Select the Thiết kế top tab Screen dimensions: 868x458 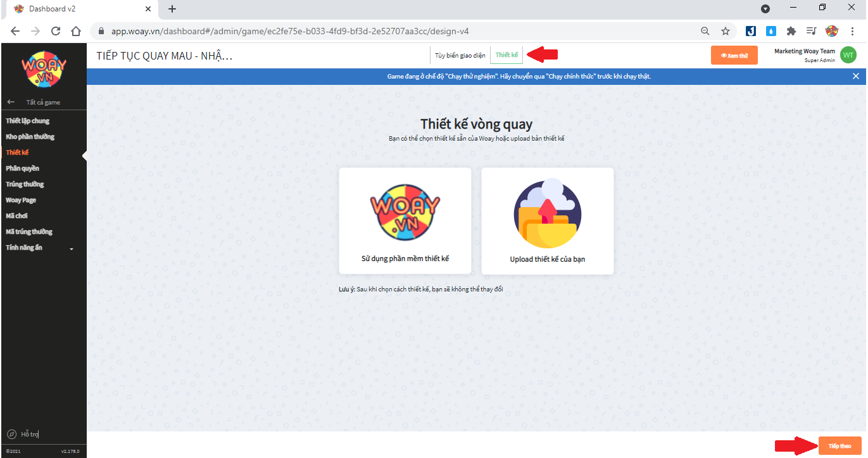[x=506, y=55]
